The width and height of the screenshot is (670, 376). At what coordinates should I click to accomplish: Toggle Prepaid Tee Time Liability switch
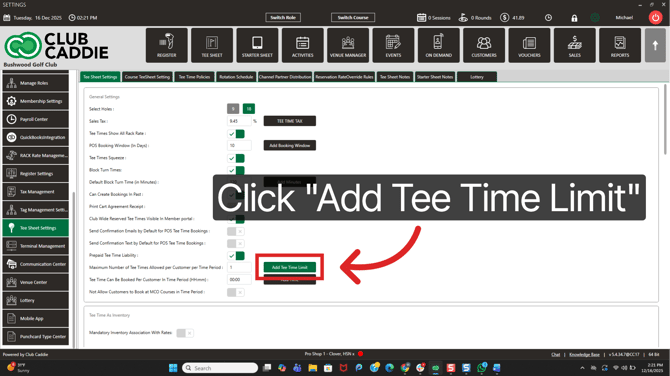[x=236, y=256]
